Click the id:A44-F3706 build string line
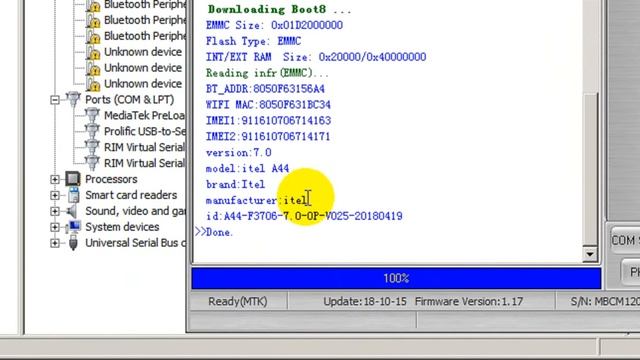Image resolution: width=640 pixels, height=360 pixels. [304, 216]
